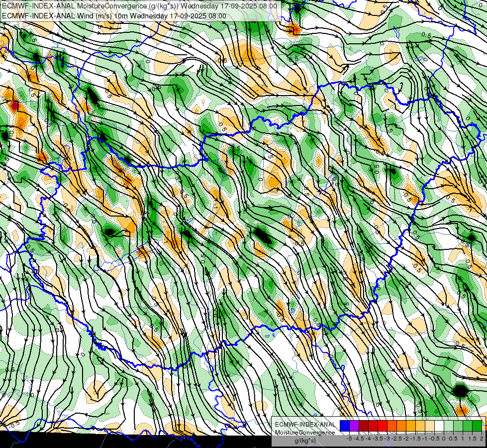This screenshot has width=487, height=448.
Task: Click the '-5' legend tick label
Action: click(349, 439)
